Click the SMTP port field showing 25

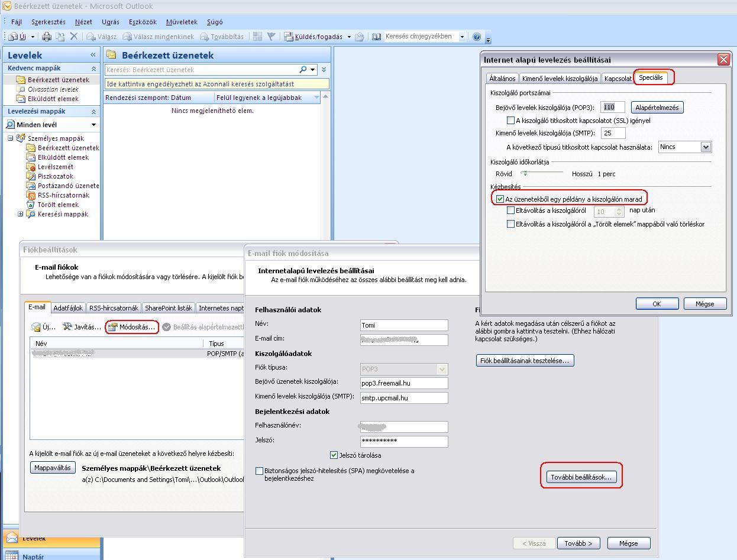click(613, 133)
